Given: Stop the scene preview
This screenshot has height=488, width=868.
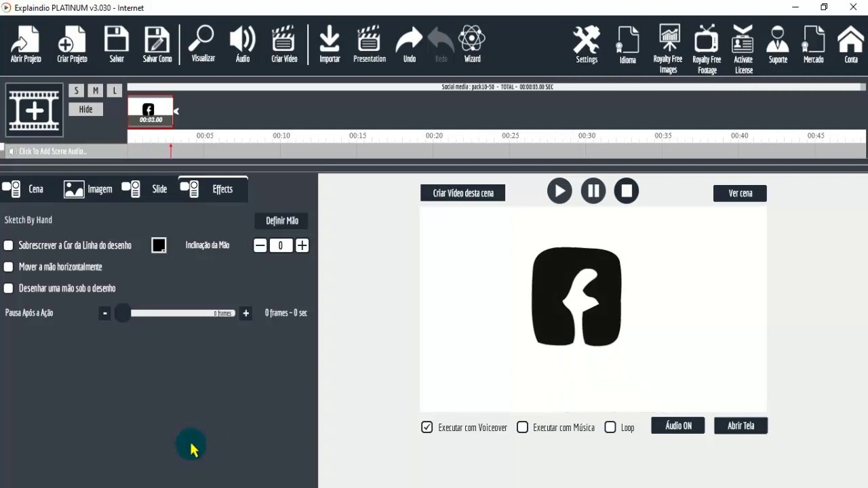Looking at the screenshot, I should (627, 191).
